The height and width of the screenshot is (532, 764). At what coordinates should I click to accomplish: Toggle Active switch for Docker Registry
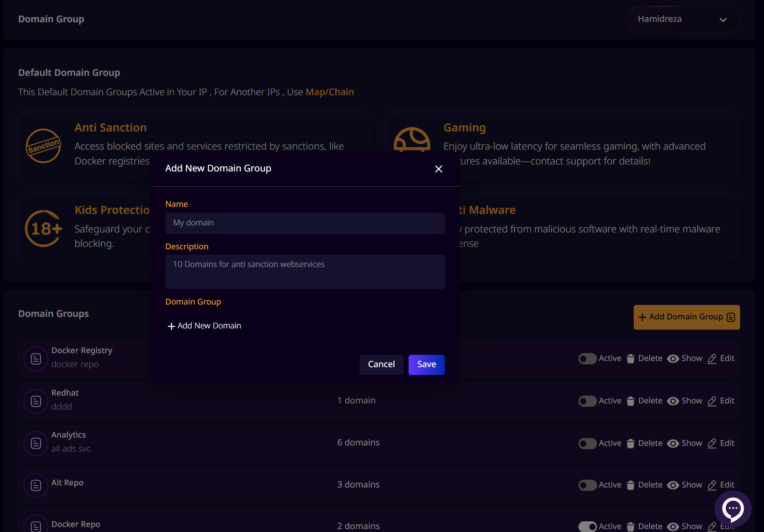(587, 359)
